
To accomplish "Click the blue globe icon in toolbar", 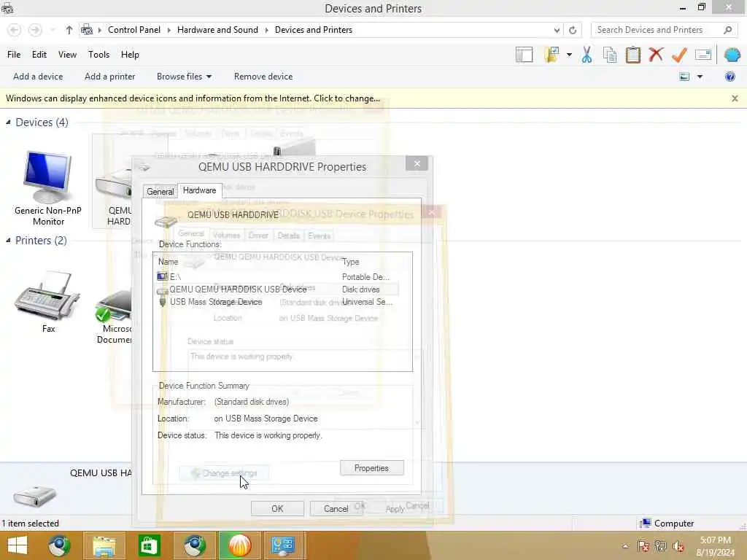I will pyautogui.click(x=732, y=55).
